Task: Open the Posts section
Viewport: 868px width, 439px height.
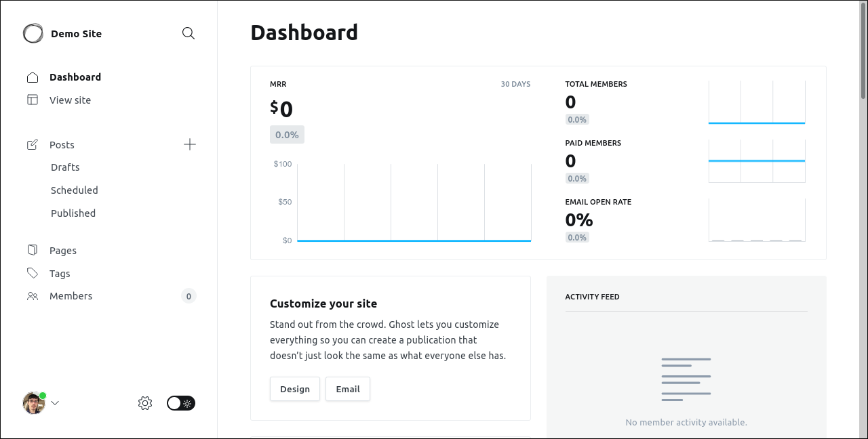Action: point(62,145)
